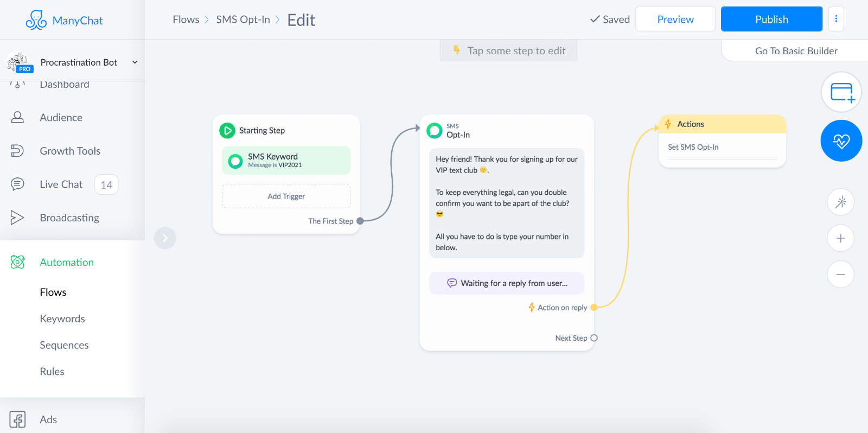Click the SMS Keyword trigger icon
Viewport: 868px width, 433px height.
(x=235, y=161)
